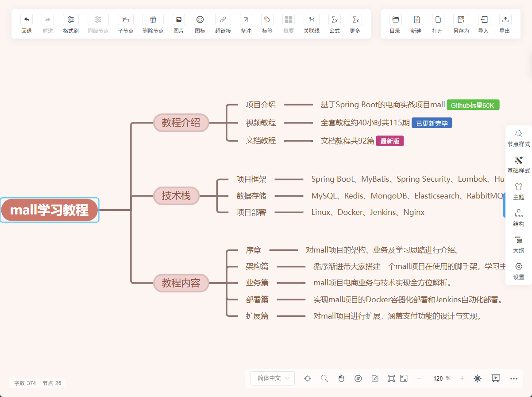Toggle the mini-map navigator compass icon
This screenshot has height=397, width=532.
(x=358, y=378)
